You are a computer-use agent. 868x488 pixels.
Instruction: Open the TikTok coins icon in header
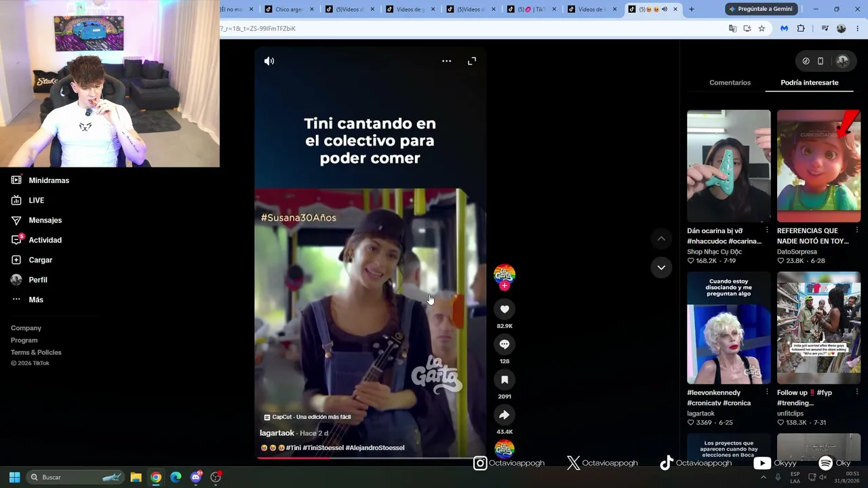[x=806, y=61]
